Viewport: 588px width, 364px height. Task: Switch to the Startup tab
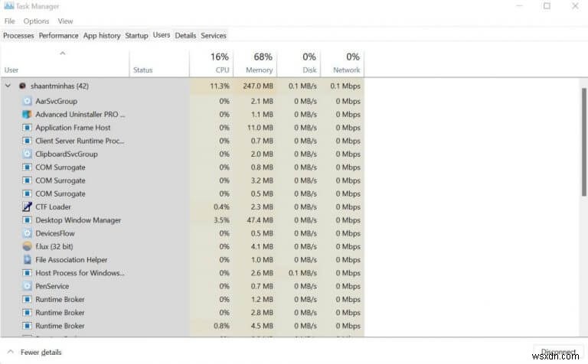(136, 36)
